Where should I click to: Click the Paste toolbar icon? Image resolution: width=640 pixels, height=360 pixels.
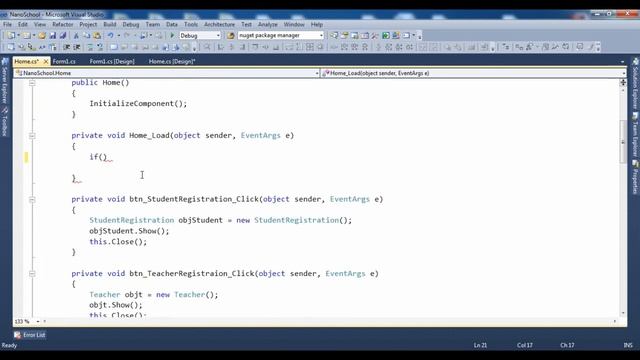pyautogui.click(x=97, y=36)
